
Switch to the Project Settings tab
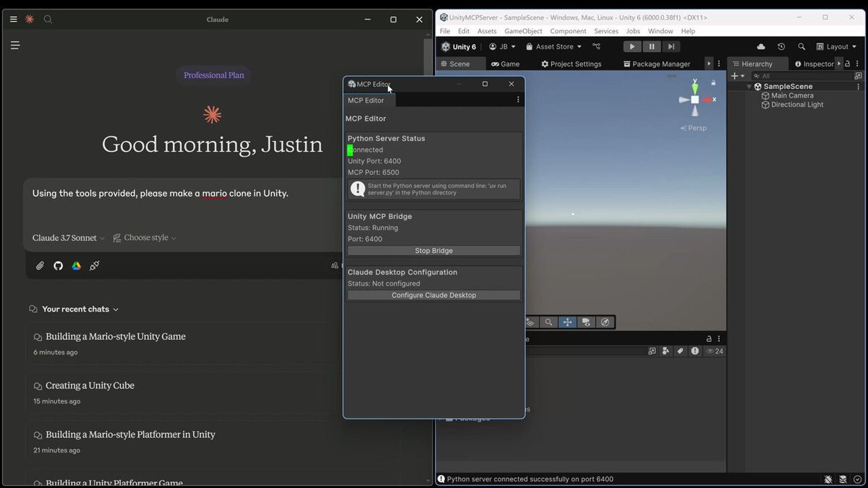[571, 64]
